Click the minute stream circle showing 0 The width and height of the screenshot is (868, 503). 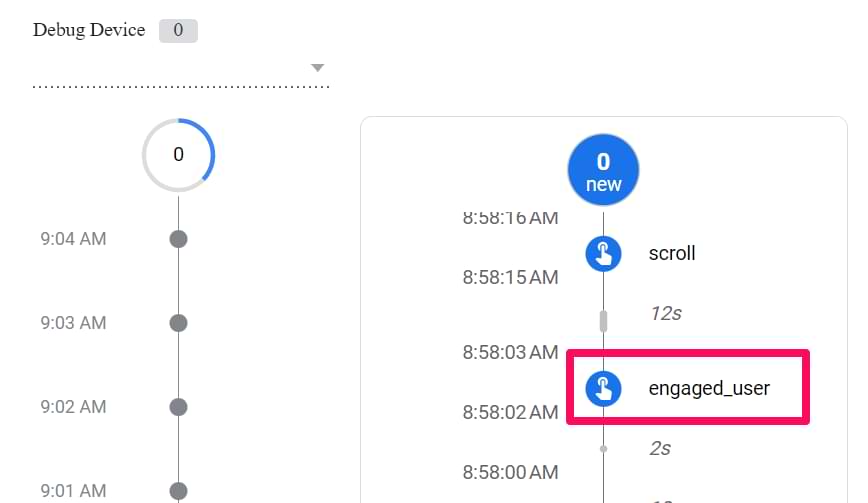179,155
